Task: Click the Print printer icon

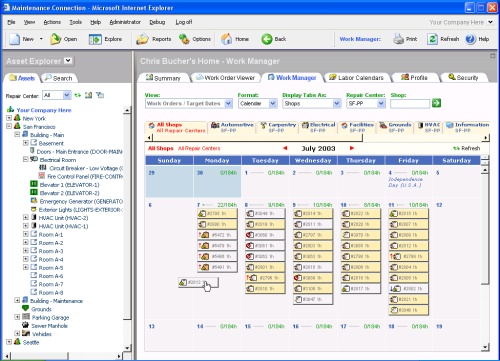Action: (398, 39)
